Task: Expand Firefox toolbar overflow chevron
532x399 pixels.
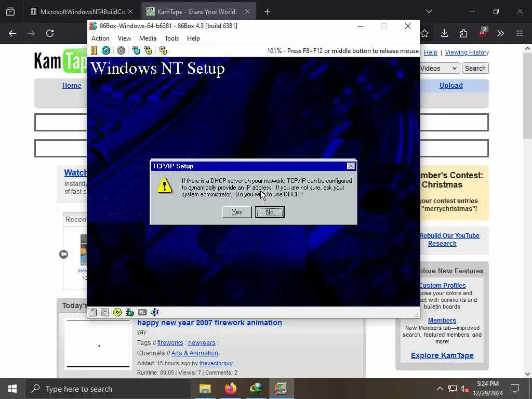Action: 500,33
